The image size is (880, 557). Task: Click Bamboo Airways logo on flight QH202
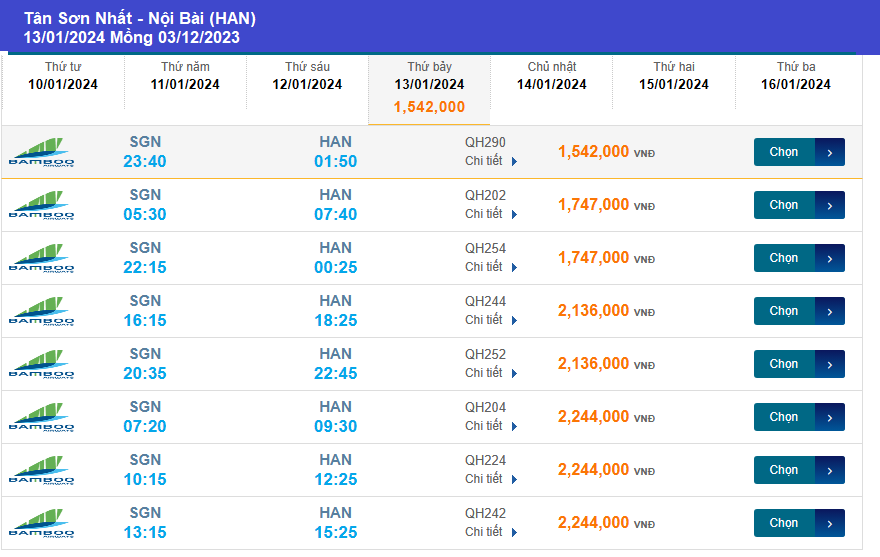(x=42, y=205)
